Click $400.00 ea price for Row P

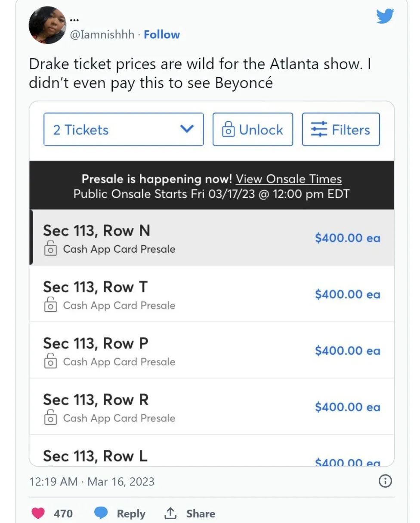point(347,351)
